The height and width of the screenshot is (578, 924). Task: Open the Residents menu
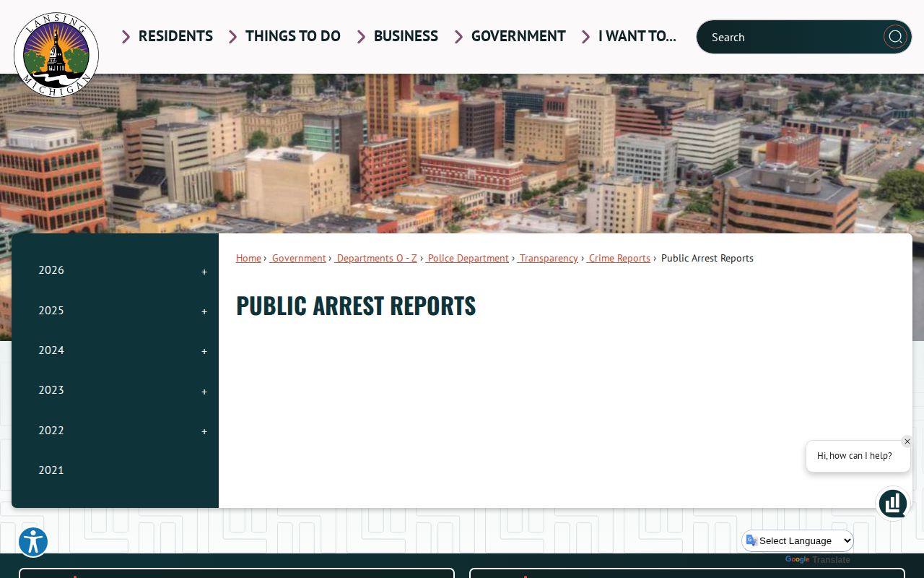[x=175, y=36]
